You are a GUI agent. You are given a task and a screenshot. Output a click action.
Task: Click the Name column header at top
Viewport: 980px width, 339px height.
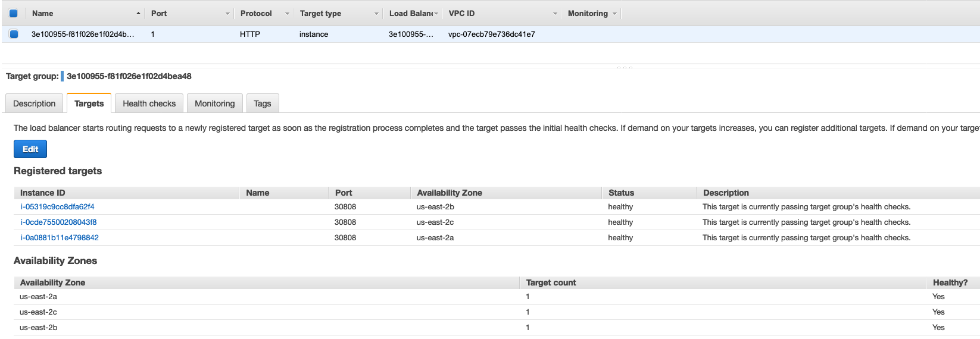[x=43, y=13]
